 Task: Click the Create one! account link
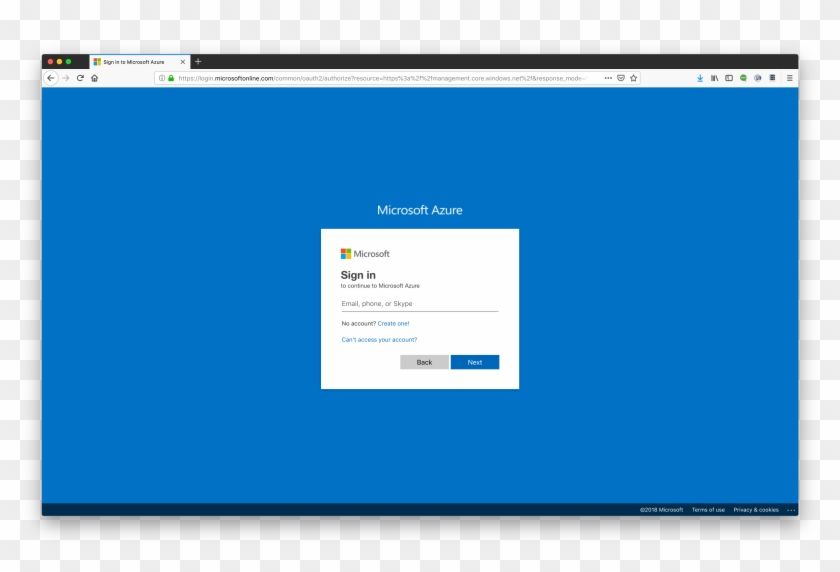click(x=393, y=324)
